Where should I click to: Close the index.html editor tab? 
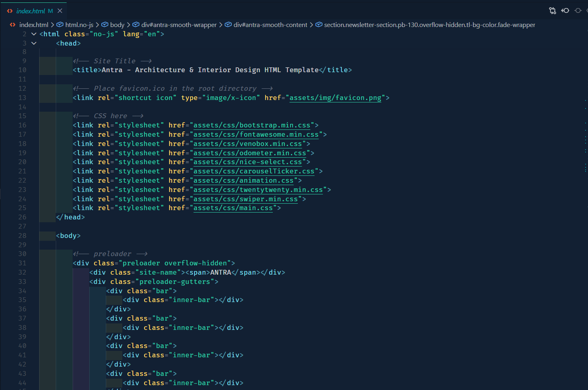tap(60, 11)
